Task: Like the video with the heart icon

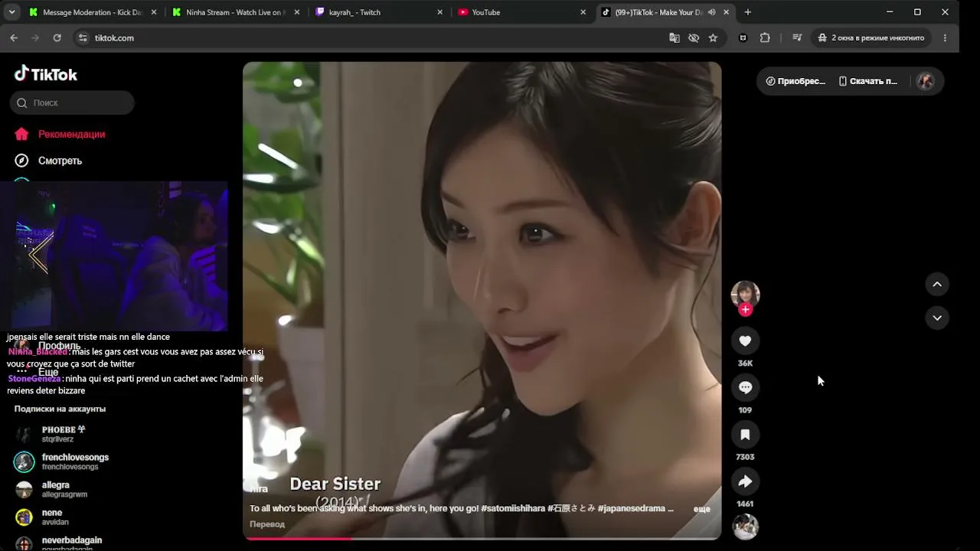Action: 745,341
